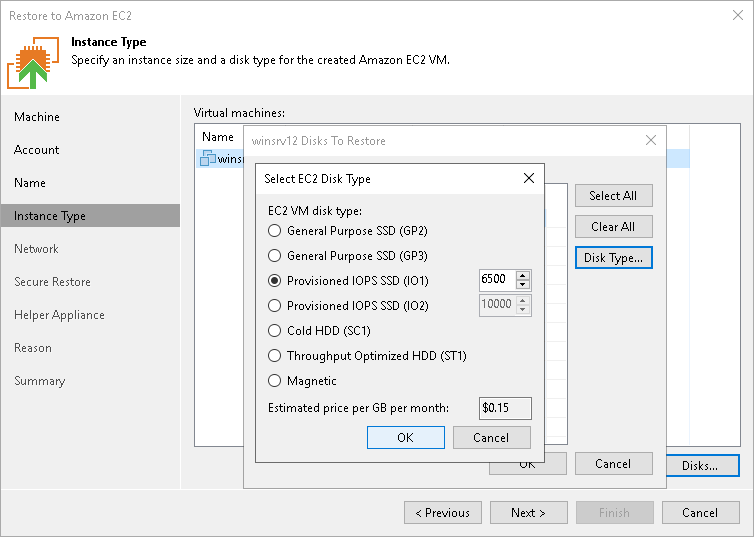Open the Helper Appliance wizard step
The width and height of the screenshot is (754, 537).
coord(59,315)
